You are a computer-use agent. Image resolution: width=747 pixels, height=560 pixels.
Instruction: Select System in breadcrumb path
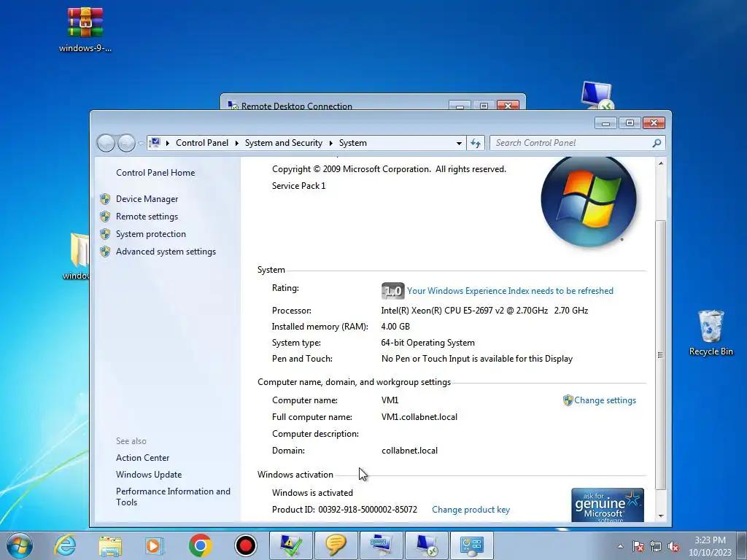(x=353, y=143)
